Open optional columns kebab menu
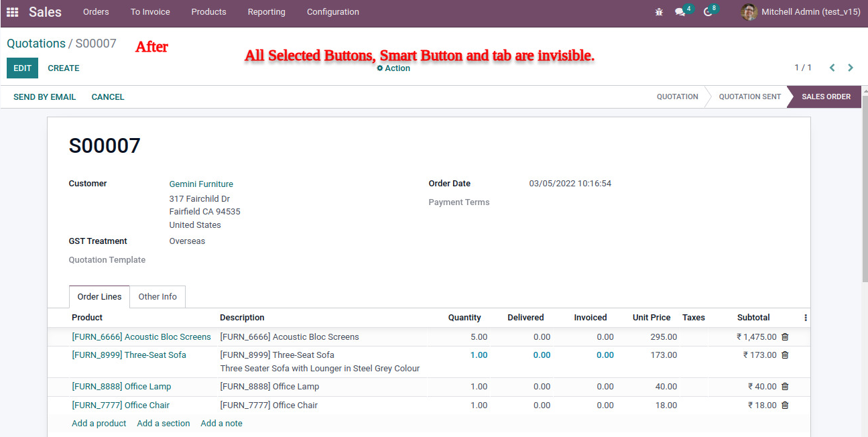868x437 pixels. click(806, 318)
